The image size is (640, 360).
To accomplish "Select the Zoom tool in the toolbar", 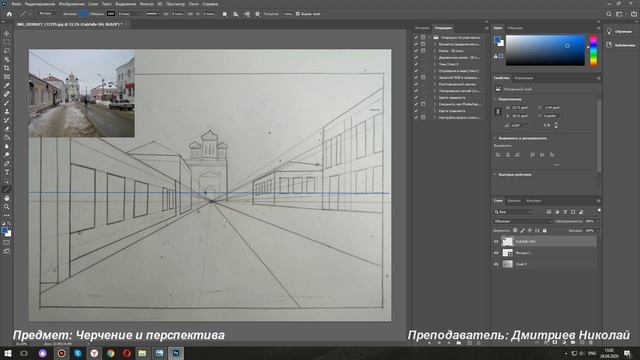I will tap(7, 207).
